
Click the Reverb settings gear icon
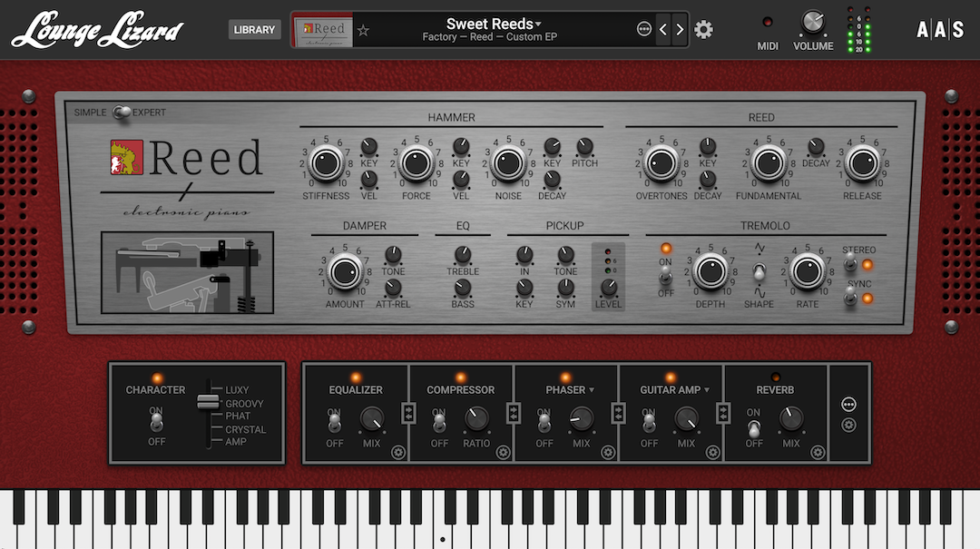click(x=818, y=452)
